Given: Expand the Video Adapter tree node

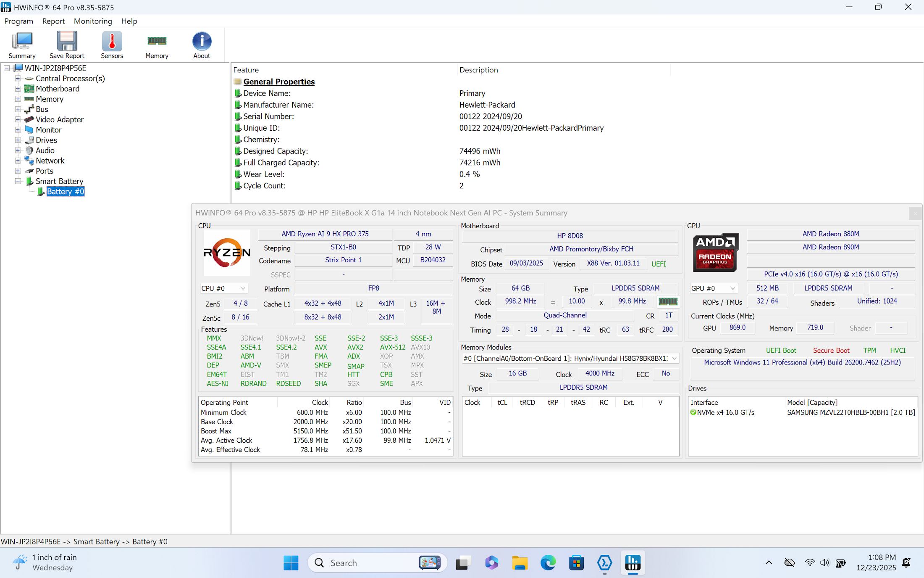Looking at the screenshot, I should pyautogui.click(x=18, y=120).
